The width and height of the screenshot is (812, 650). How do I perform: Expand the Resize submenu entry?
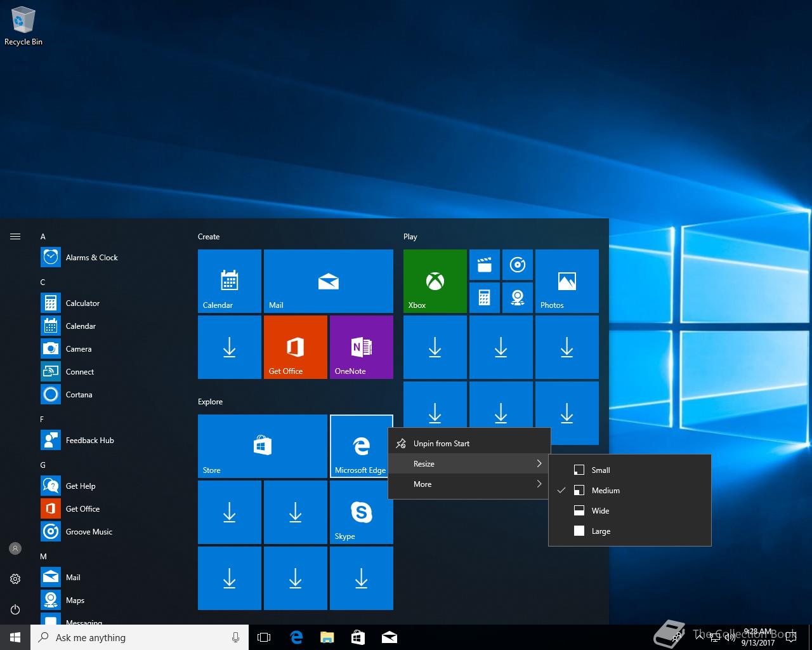(x=469, y=464)
